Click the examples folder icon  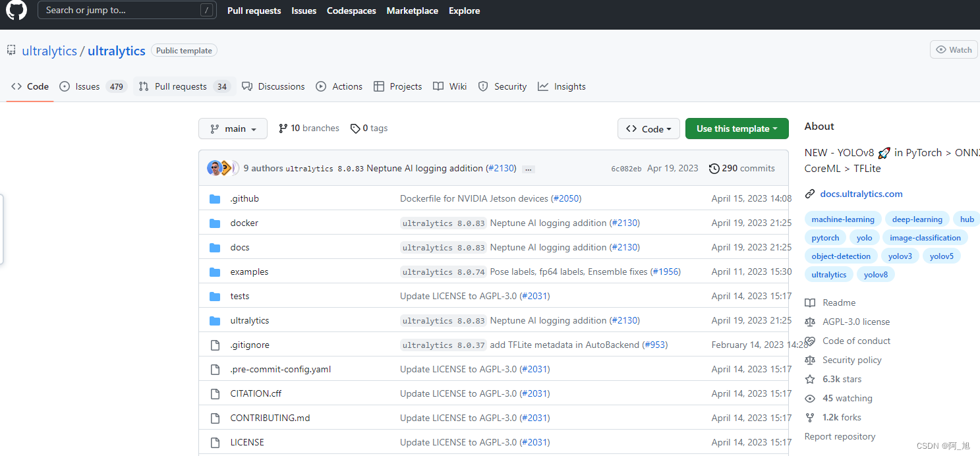point(214,272)
